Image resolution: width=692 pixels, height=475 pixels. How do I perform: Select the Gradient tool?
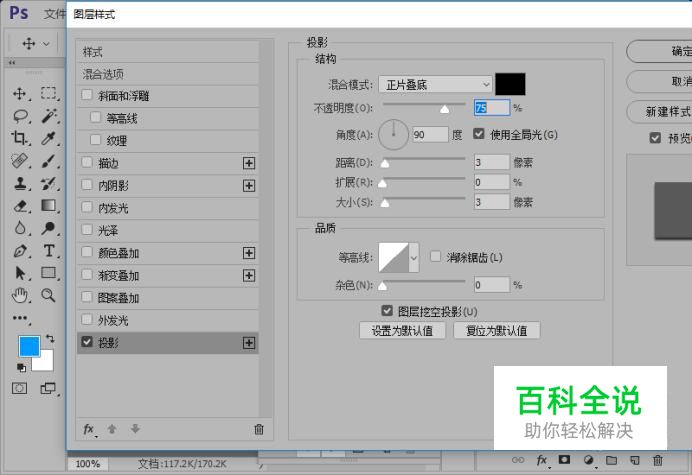click(49, 205)
